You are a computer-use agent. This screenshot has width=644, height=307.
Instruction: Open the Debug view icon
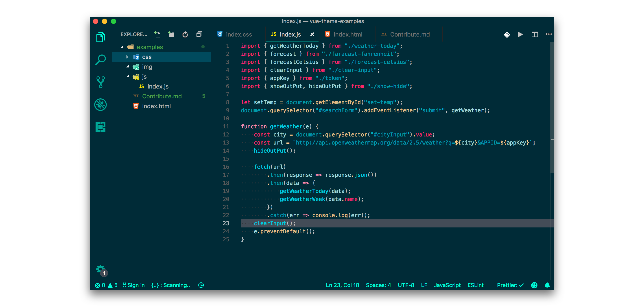[x=100, y=105]
